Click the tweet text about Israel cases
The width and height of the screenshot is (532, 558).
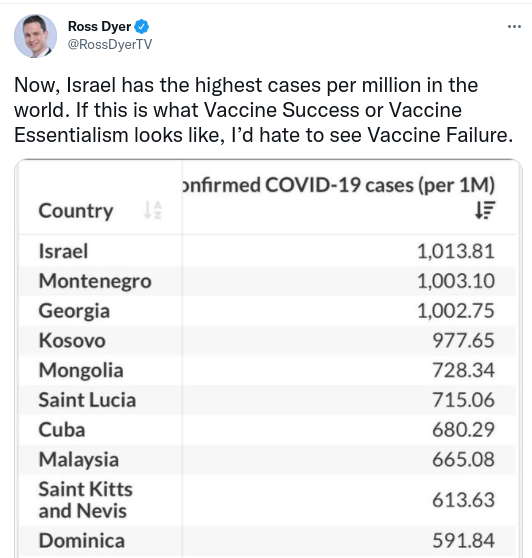click(x=264, y=110)
